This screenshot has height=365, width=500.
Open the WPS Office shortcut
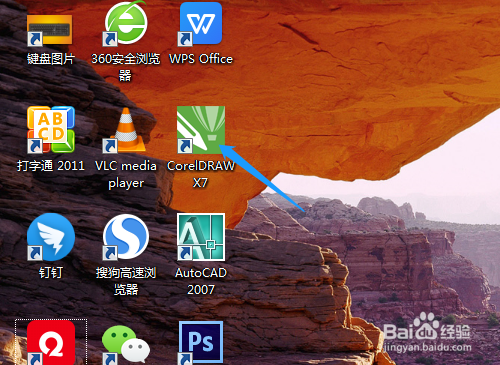click(201, 23)
